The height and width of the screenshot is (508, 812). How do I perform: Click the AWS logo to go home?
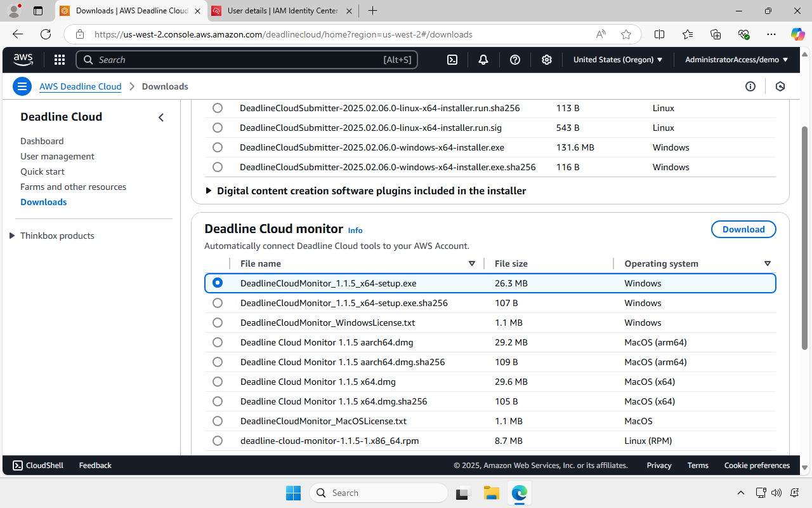point(23,59)
